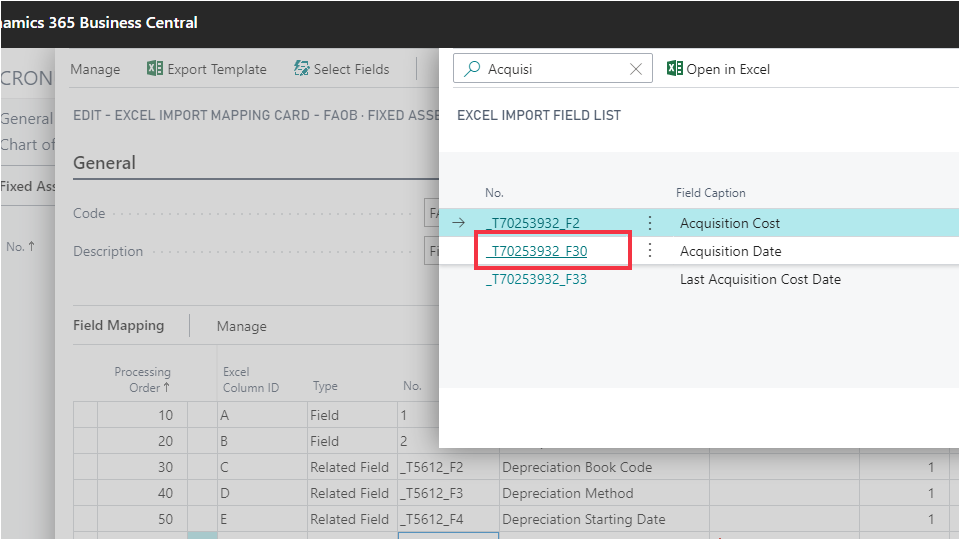
Task: Sort by the No. column in field list
Action: tap(494, 193)
